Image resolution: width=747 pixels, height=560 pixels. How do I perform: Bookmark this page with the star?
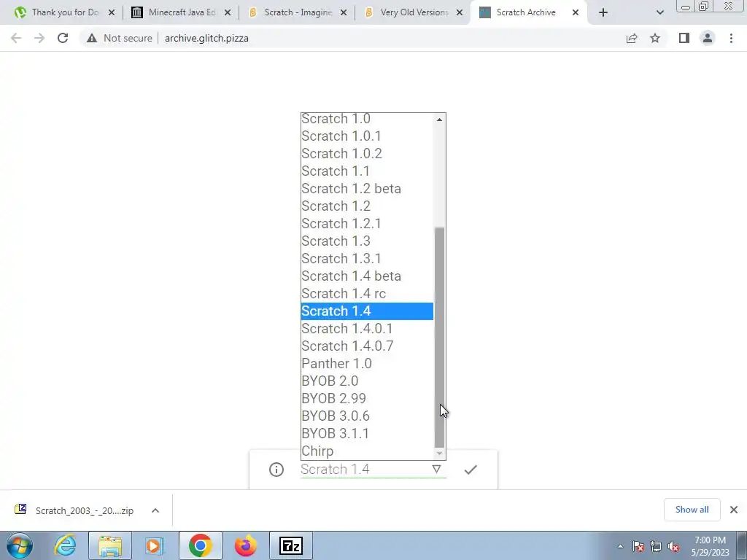pyautogui.click(x=655, y=38)
